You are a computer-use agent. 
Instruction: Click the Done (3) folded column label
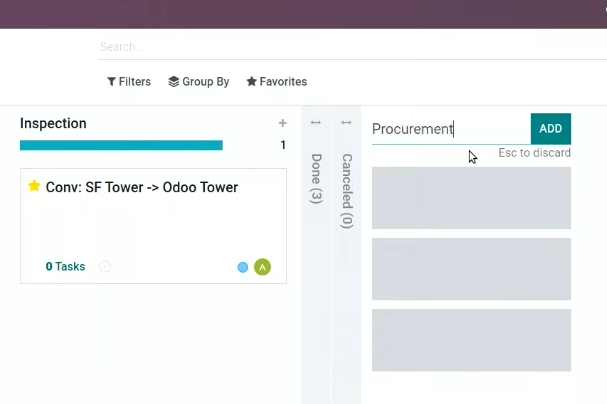point(316,179)
